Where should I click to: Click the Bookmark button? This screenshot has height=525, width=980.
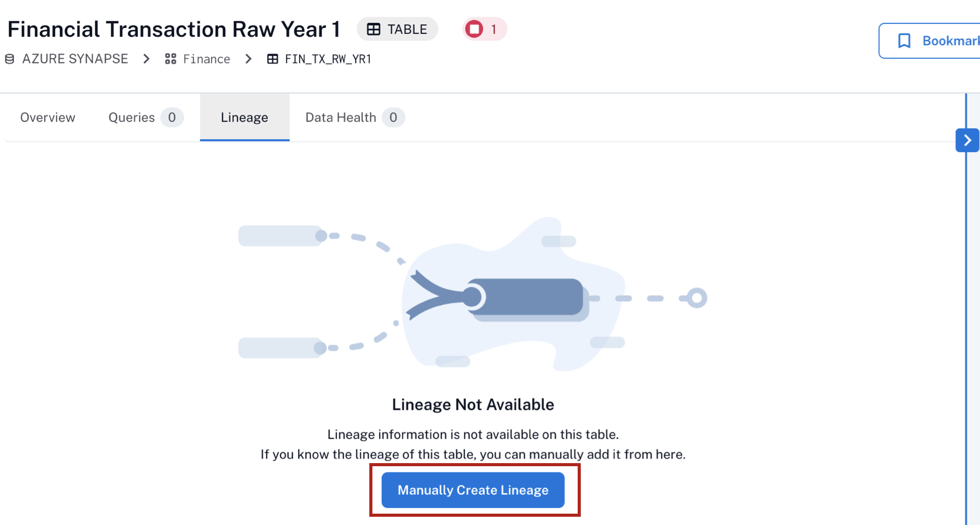click(x=929, y=41)
